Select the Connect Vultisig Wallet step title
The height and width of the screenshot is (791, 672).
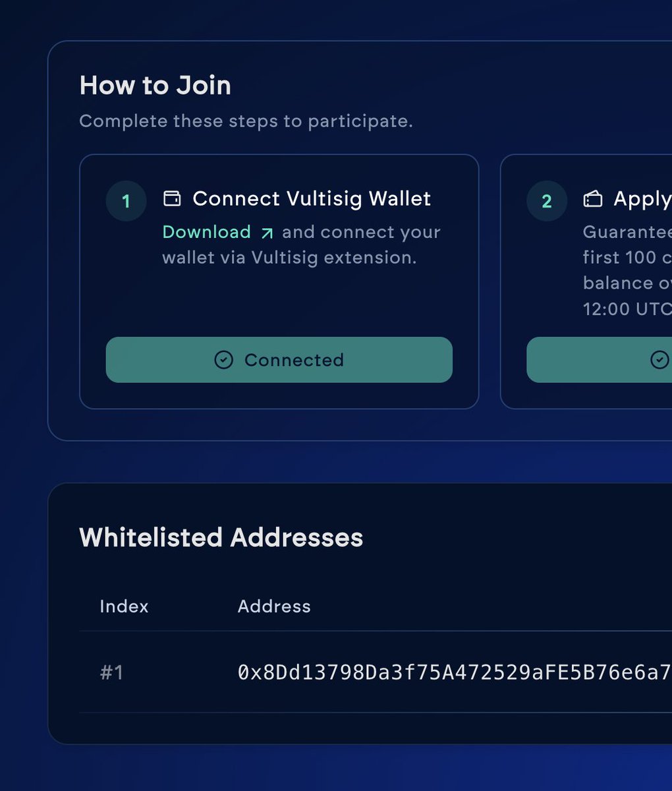click(312, 198)
